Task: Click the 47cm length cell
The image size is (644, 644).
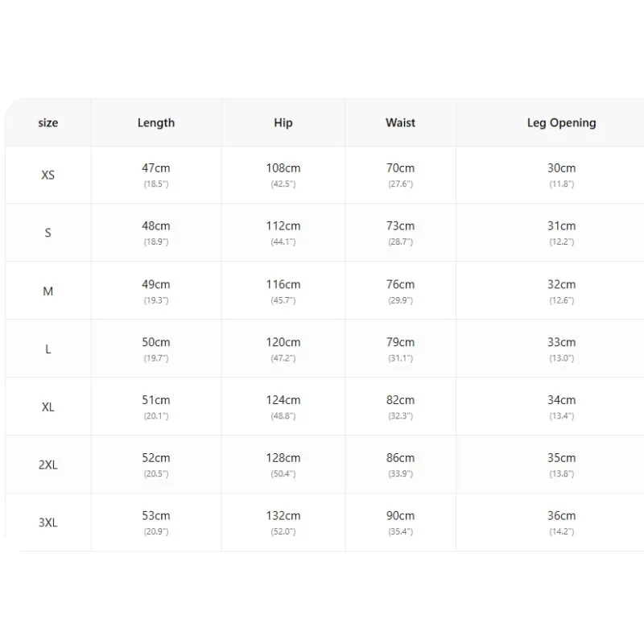Action: coord(156,175)
